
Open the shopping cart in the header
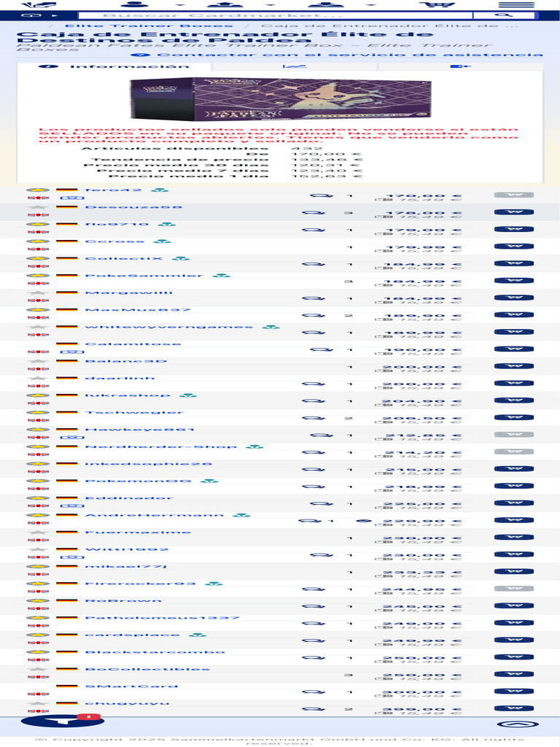tap(437, 5)
